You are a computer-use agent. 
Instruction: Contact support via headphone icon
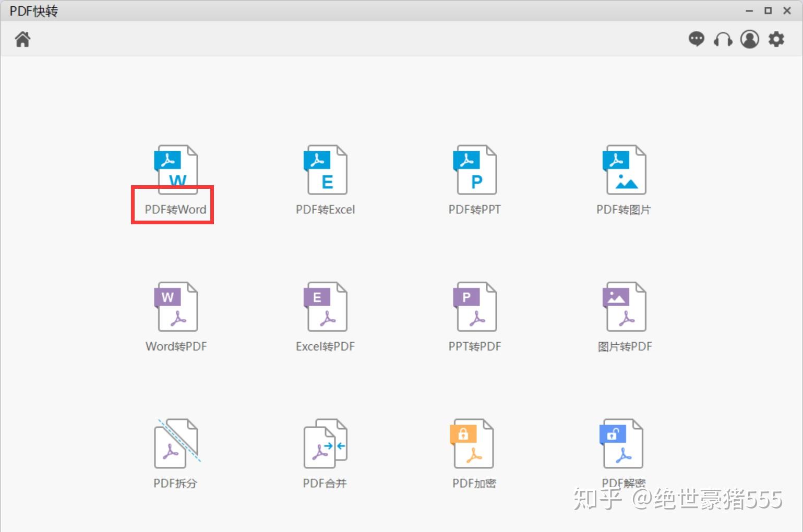[723, 40]
